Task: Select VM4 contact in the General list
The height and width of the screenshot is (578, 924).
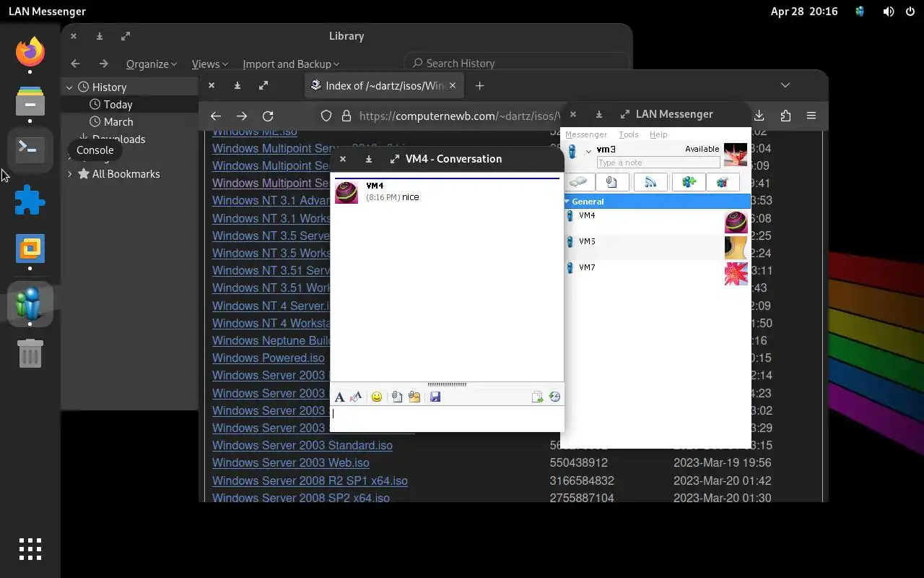Action: click(x=656, y=222)
